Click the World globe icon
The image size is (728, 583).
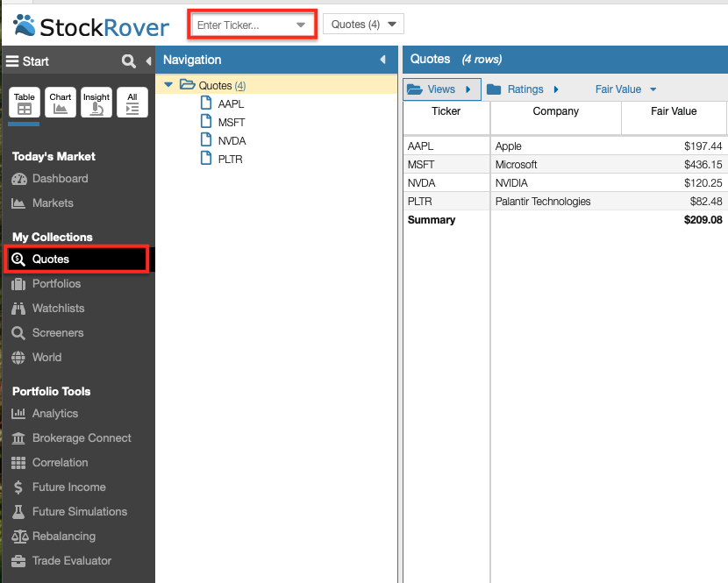point(18,358)
